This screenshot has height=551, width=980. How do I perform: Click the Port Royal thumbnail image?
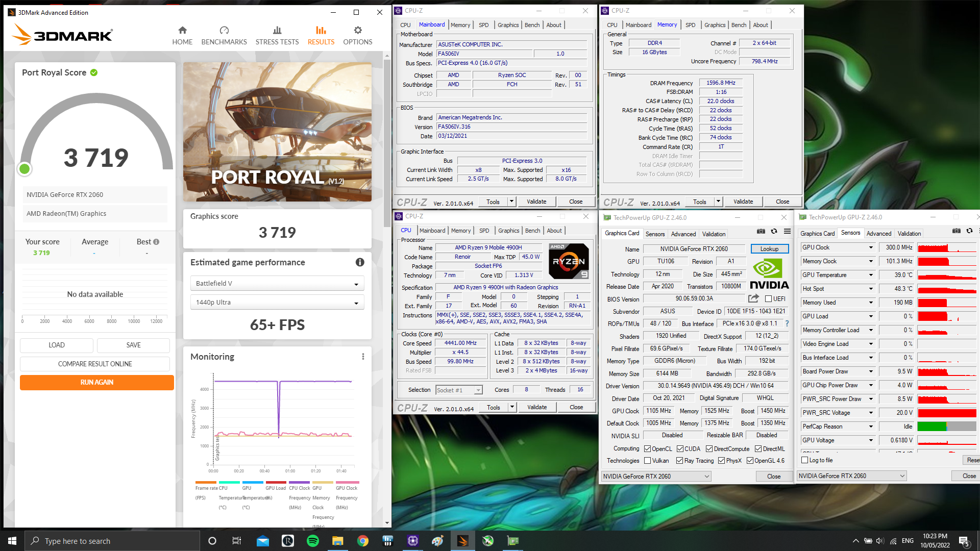click(x=277, y=132)
